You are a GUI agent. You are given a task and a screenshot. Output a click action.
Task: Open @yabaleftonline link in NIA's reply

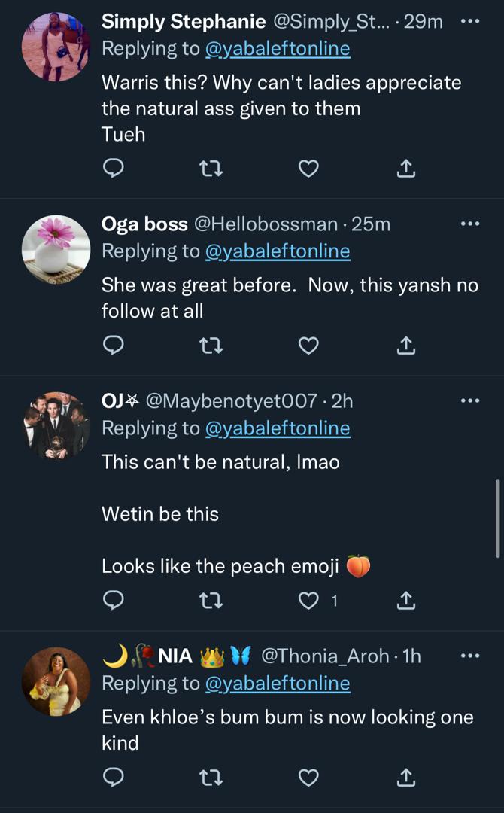point(277,684)
